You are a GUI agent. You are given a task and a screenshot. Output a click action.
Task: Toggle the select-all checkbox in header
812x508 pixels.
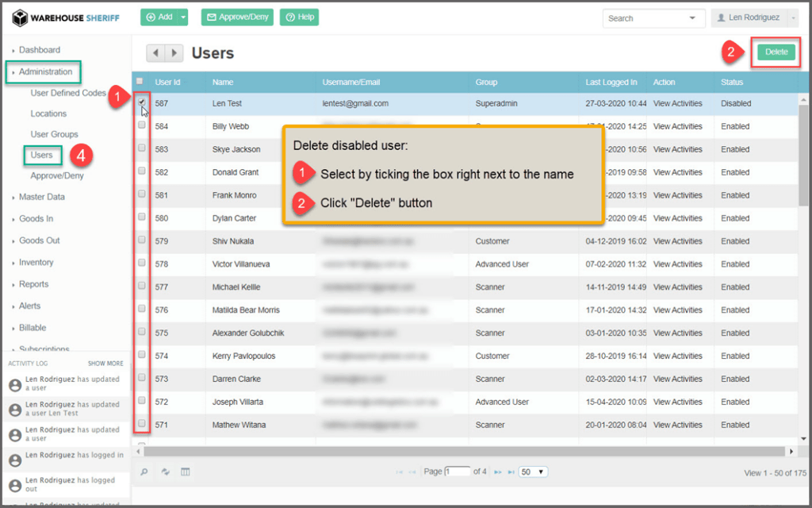click(140, 81)
